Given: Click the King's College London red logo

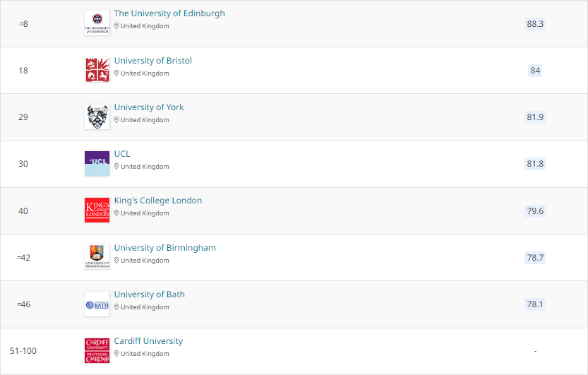Looking at the screenshot, I should (x=97, y=210).
